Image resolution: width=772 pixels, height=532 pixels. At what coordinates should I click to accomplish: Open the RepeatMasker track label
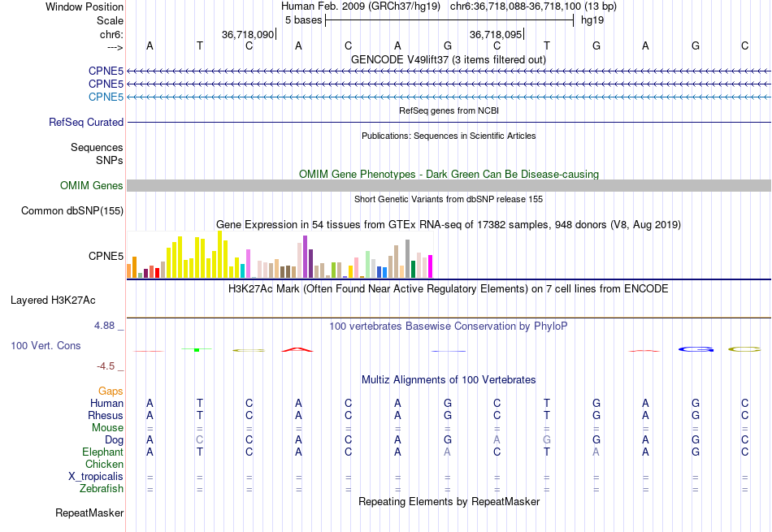(89, 513)
